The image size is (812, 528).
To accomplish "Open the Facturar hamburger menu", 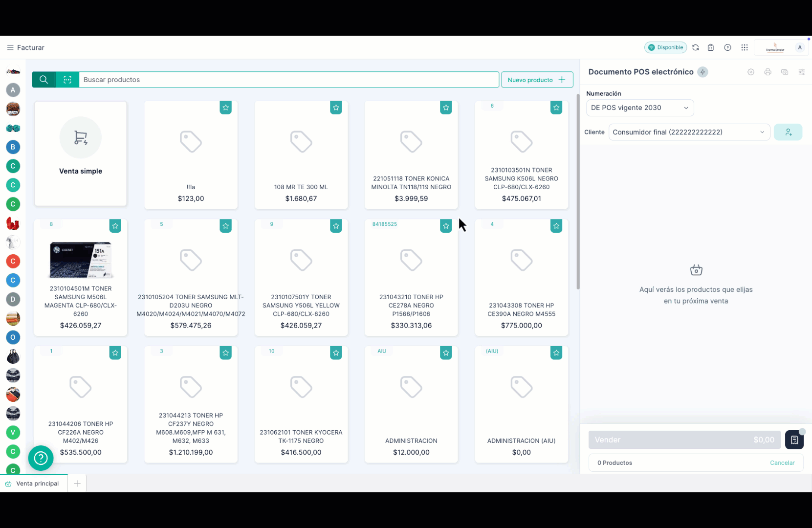I will pyautogui.click(x=10, y=47).
